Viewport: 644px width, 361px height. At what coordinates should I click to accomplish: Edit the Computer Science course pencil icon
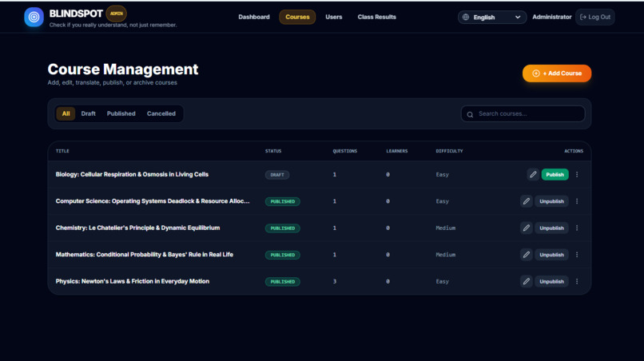(526, 201)
